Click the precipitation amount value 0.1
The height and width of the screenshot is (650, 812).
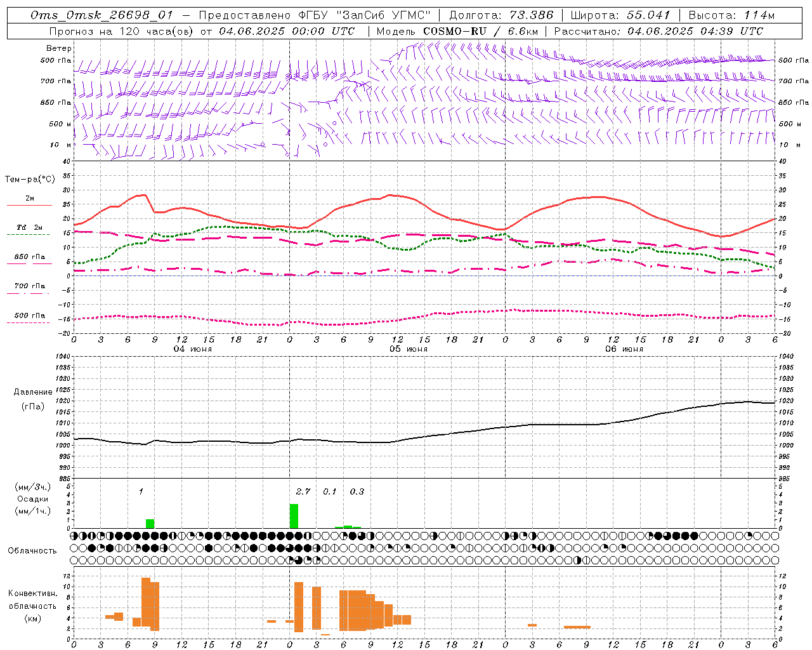point(330,491)
